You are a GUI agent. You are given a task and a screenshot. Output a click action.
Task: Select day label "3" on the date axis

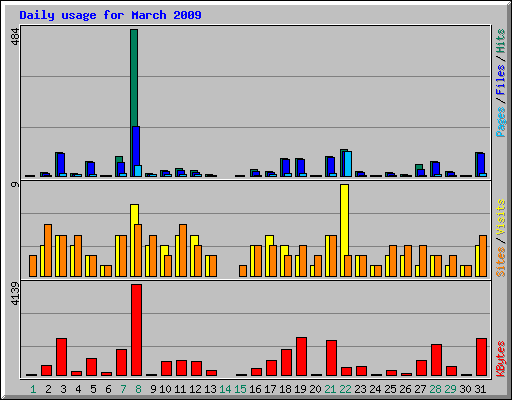(x=63, y=389)
